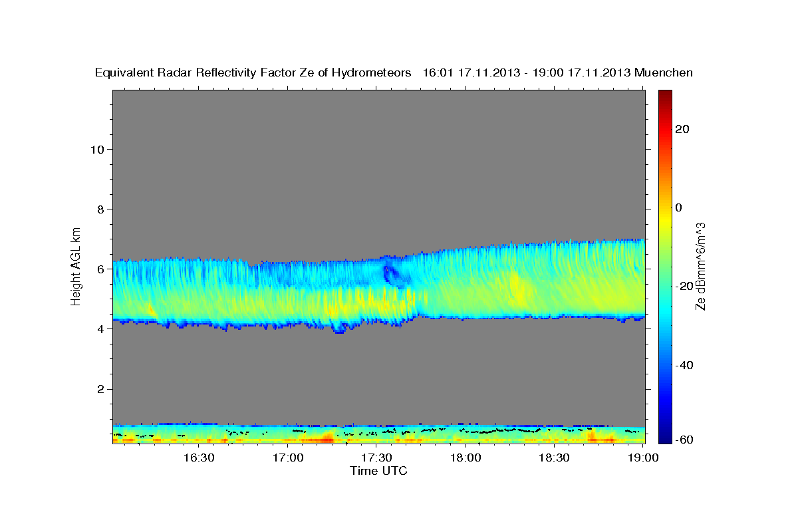Click the 18:00 time tick label
The width and height of the screenshot is (798, 532).
pos(465,458)
